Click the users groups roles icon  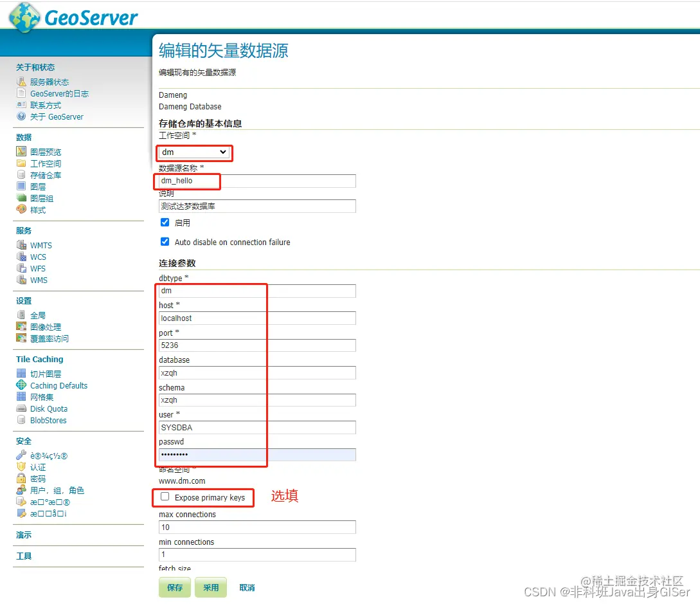pos(21,490)
